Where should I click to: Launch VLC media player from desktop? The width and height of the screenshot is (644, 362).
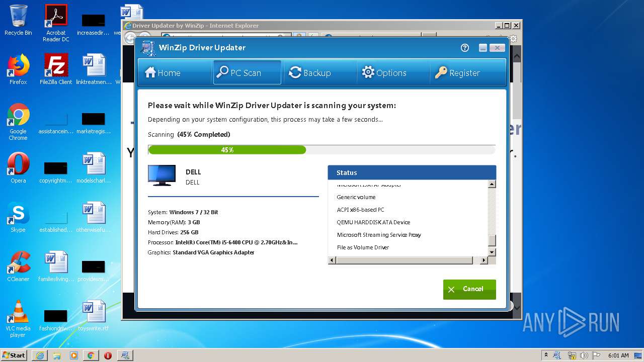click(18, 319)
